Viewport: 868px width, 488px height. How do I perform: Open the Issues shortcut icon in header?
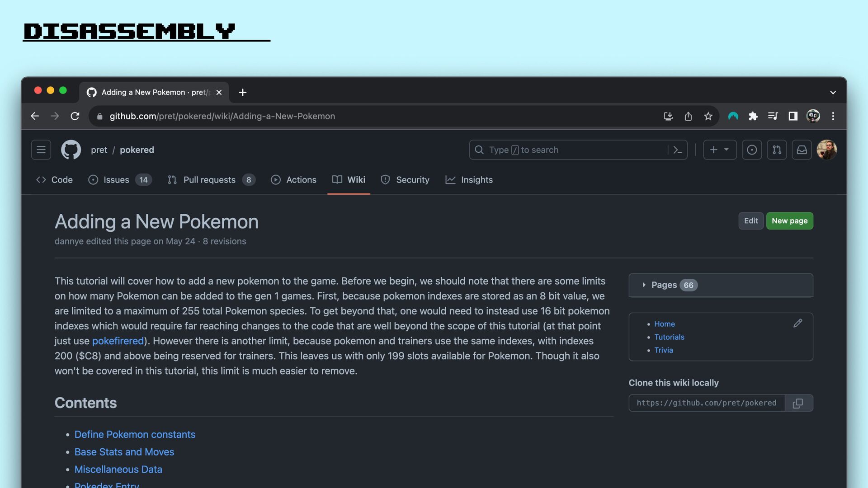pos(751,150)
